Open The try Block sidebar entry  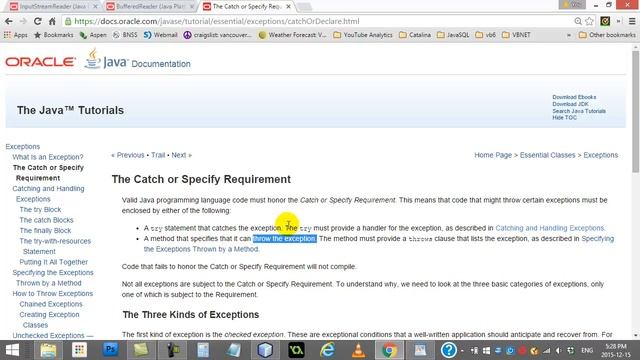point(40,210)
